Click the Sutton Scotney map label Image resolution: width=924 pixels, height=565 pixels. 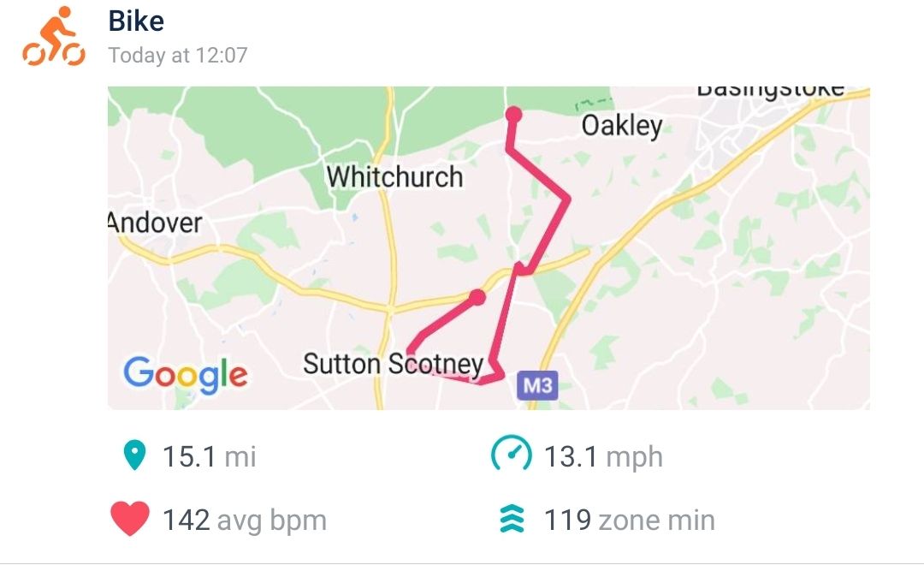point(393,365)
